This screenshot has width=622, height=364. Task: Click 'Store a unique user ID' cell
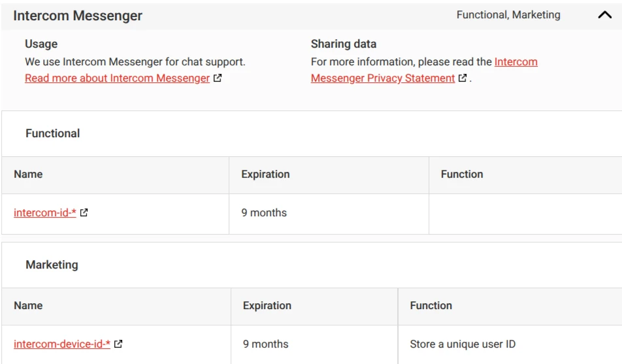pos(463,344)
